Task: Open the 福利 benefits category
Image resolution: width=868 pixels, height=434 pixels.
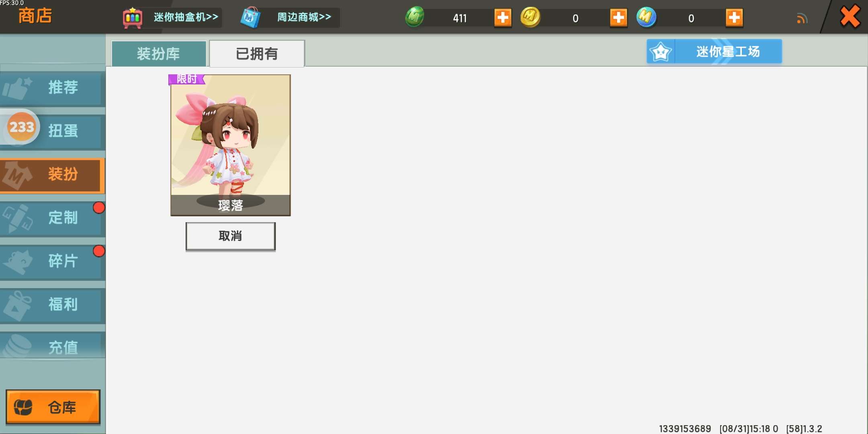Action: point(53,305)
